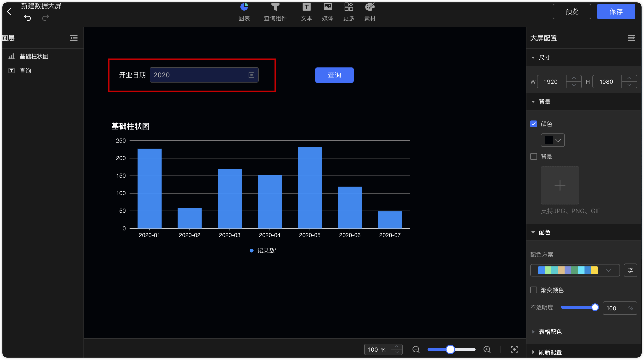Click the 预览 preview button
The image size is (644, 360).
pyautogui.click(x=572, y=12)
